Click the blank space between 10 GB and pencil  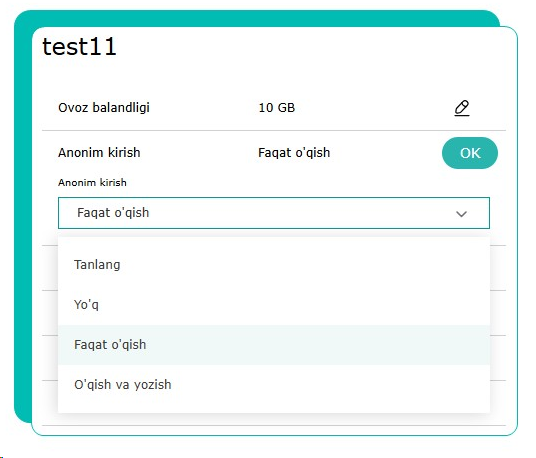pos(374,108)
